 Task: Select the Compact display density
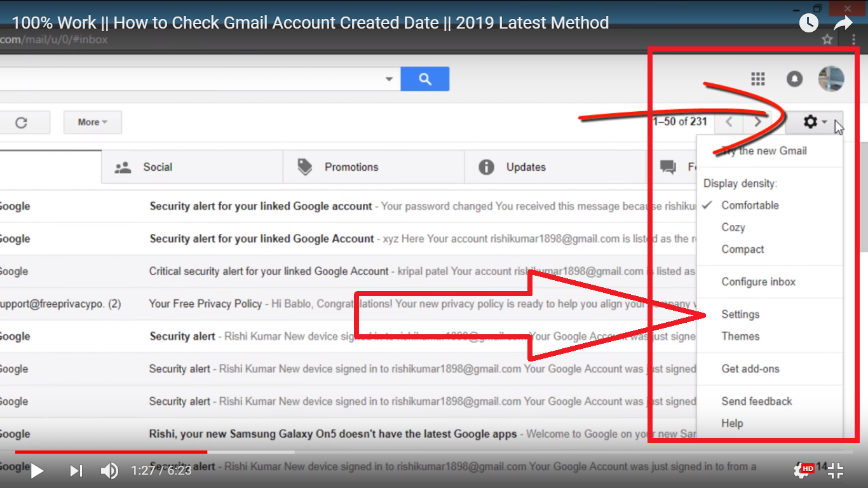(742, 249)
